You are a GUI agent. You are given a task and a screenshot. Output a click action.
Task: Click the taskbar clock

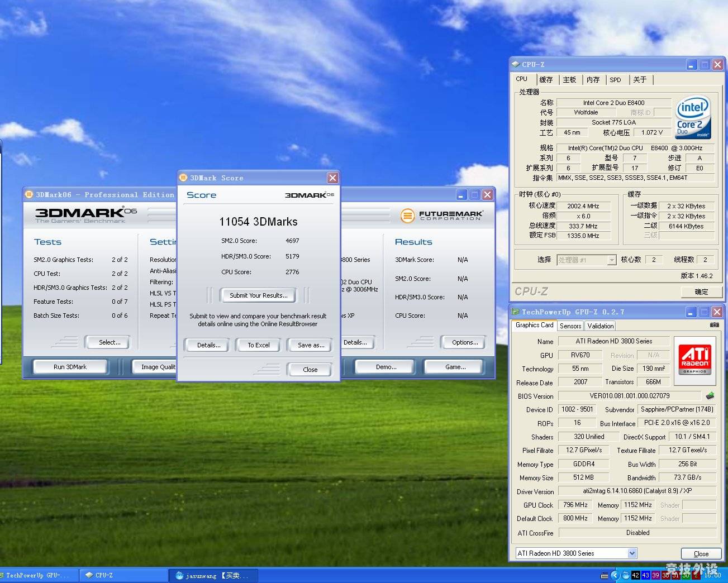(713, 575)
